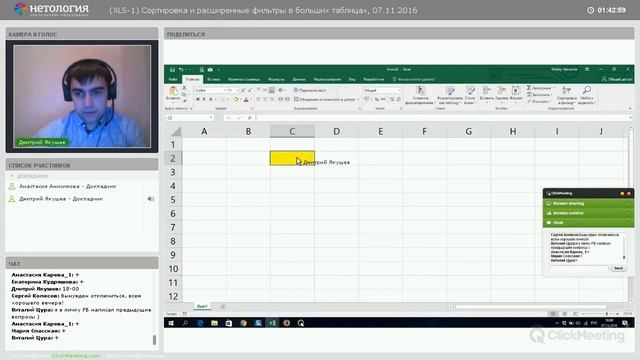Click the taskbar search magnifier icon
This screenshot has width=640, height=360.
185,323
